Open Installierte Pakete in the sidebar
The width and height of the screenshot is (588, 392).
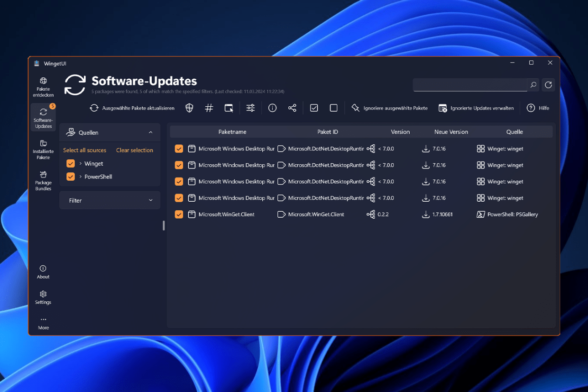(43, 149)
